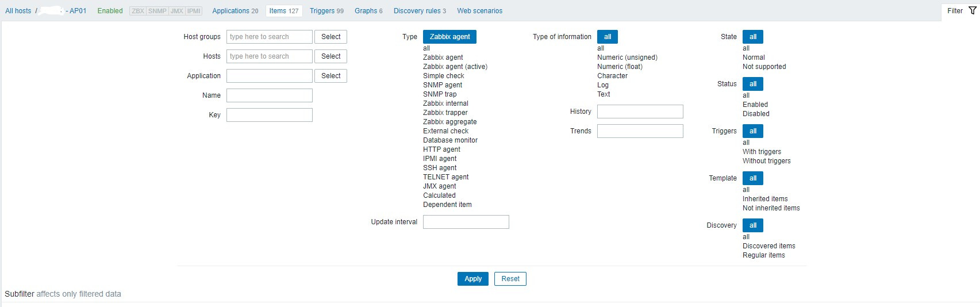The image size is (980, 307).
Task: Click the Update interval input field
Action: point(466,222)
